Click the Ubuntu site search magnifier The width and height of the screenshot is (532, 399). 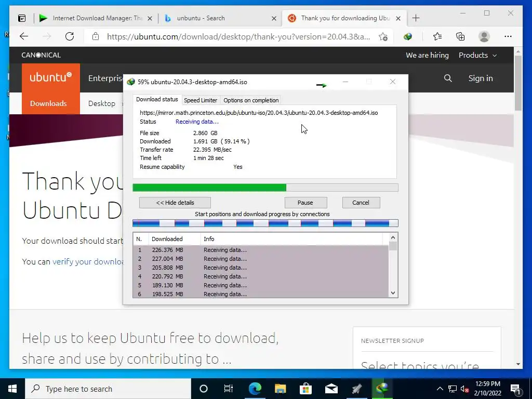[x=448, y=78]
